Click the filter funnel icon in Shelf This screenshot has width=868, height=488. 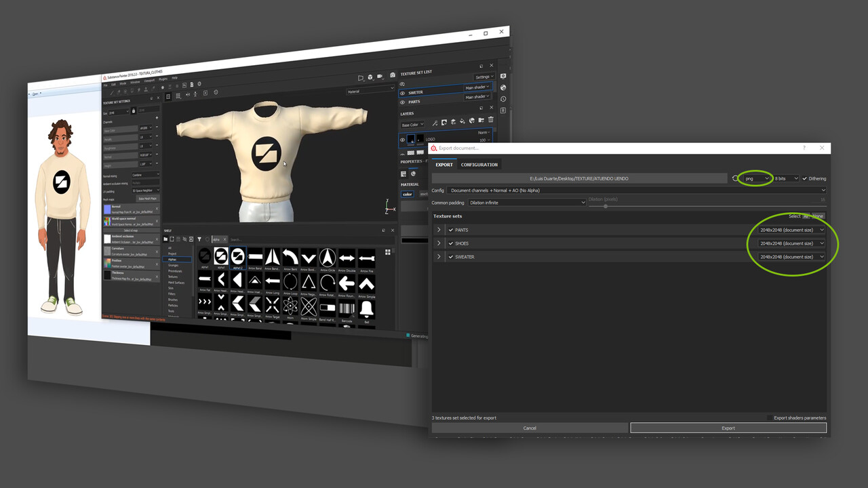coord(199,239)
